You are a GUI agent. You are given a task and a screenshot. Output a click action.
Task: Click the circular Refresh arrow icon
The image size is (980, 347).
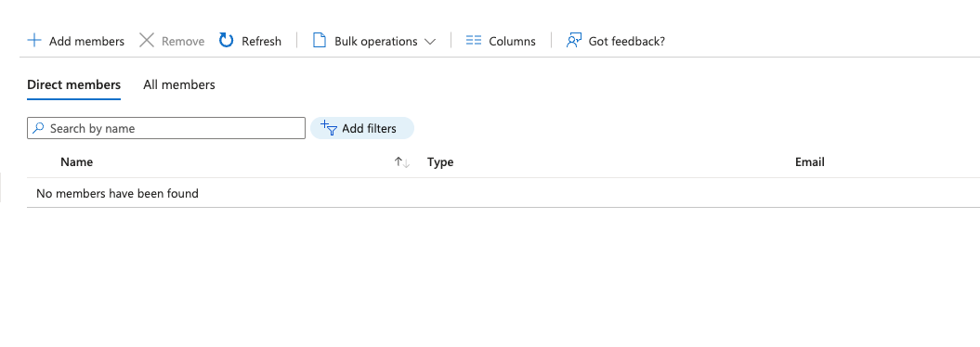(227, 41)
